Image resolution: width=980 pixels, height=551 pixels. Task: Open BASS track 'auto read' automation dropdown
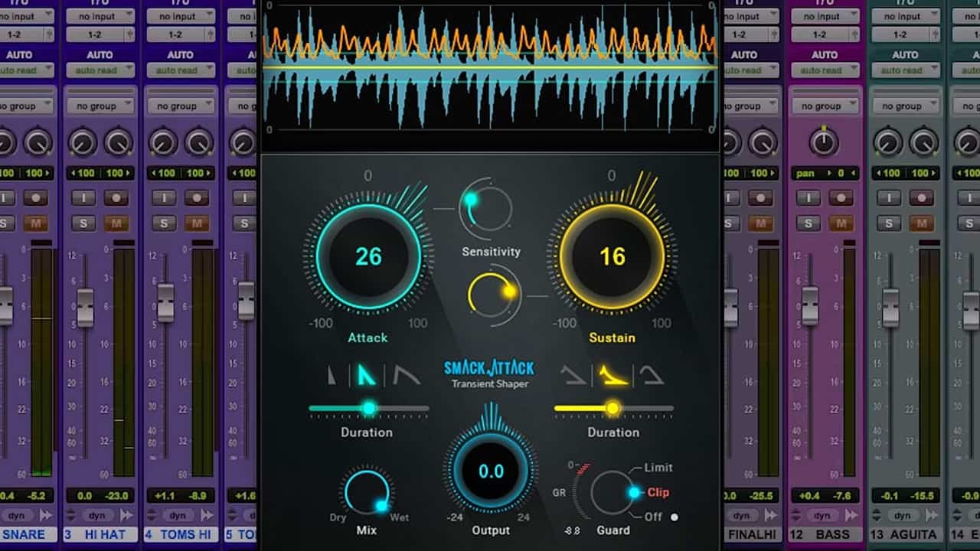click(x=824, y=70)
